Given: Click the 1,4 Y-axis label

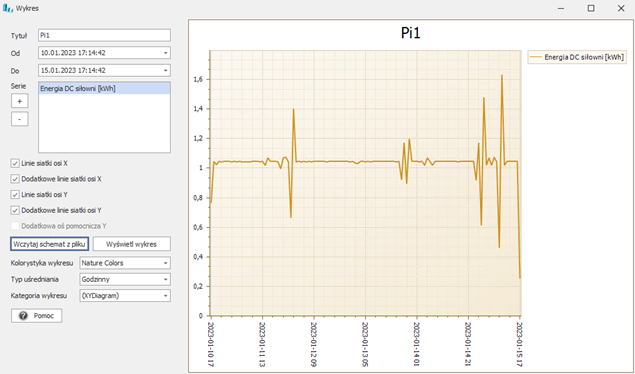Looking at the screenshot, I should pos(198,109).
